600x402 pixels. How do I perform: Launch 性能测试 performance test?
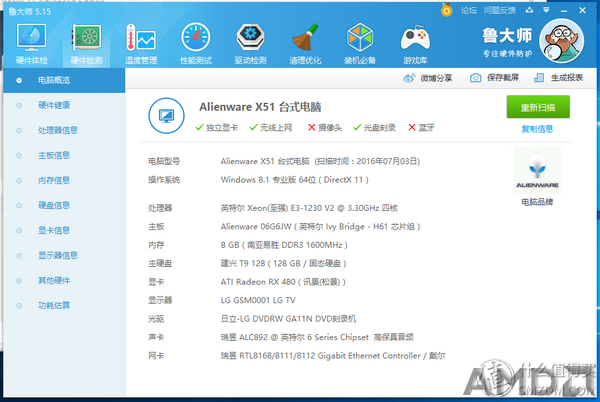pyautogui.click(x=196, y=44)
